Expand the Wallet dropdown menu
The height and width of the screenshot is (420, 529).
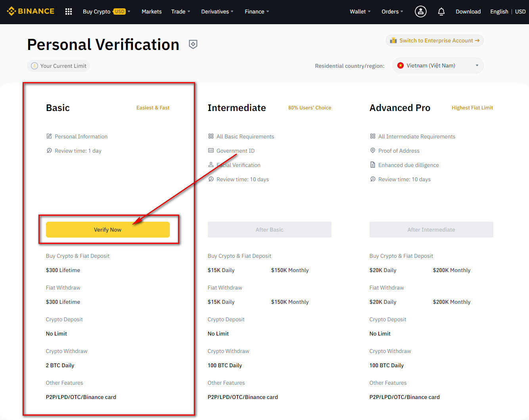360,12
